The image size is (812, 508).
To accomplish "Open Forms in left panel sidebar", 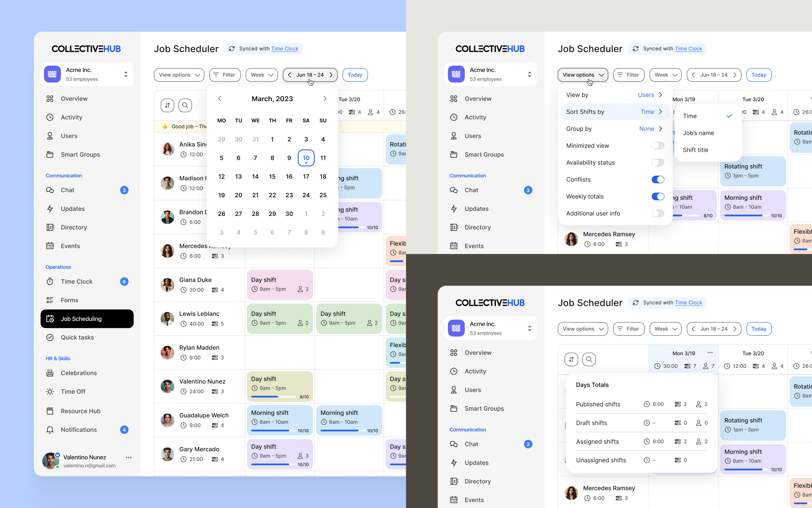I will pos(87,300).
